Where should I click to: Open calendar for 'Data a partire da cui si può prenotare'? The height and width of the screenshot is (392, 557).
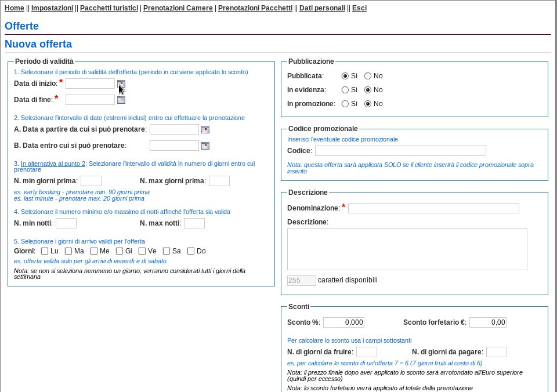point(205,129)
